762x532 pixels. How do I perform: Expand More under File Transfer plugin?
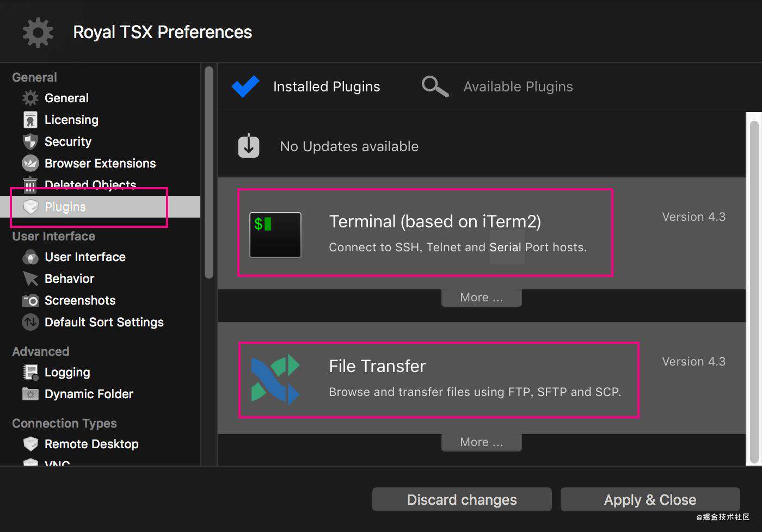click(x=482, y=442)
